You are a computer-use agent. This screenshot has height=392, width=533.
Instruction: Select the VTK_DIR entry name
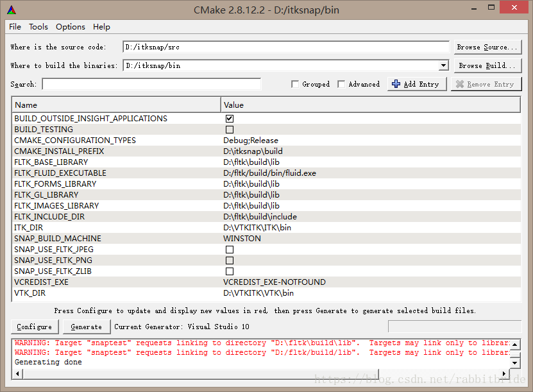click(x=30, y=293)
